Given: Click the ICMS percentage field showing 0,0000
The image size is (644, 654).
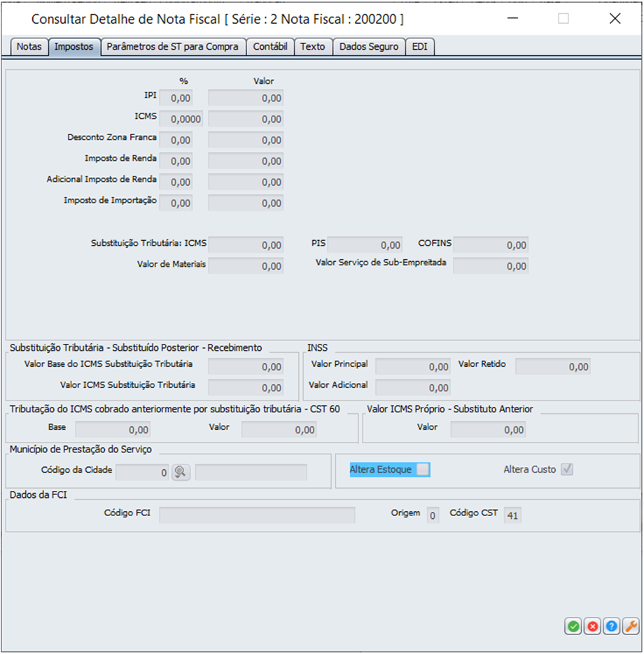Looking at the screenshot, I should pyautogui.click(x=181, y=119).
